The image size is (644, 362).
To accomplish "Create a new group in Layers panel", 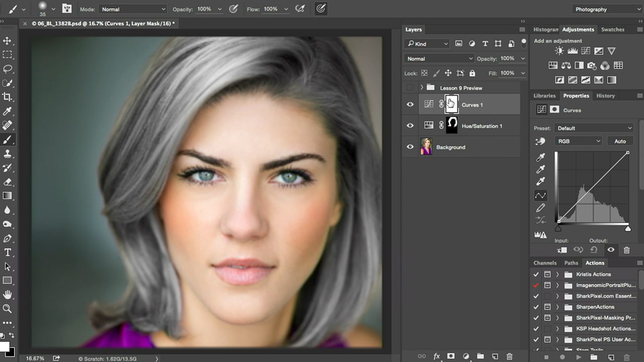I will [480, 356].
